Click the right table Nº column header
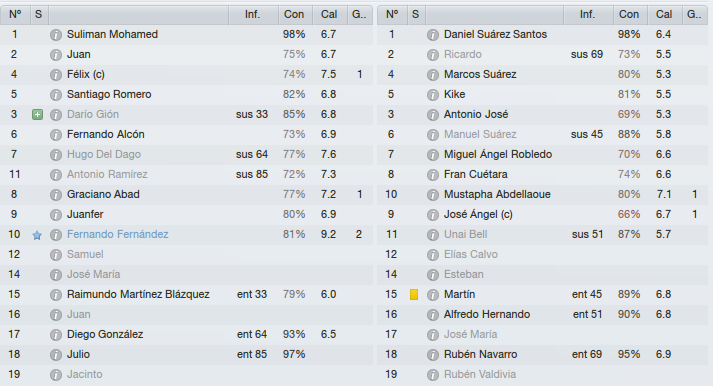 click(x=392, y=15)
